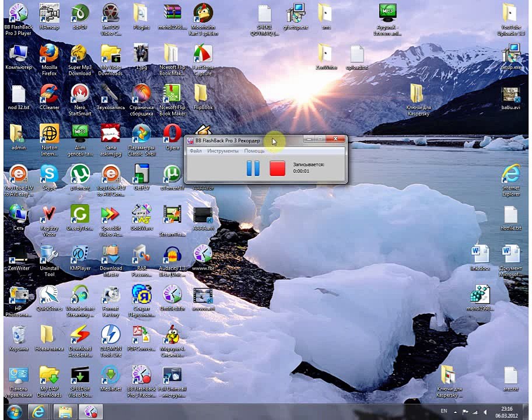This screenshot has width=532, height=420.
Task: Open the Файл menu
Action: pos(195,151)
